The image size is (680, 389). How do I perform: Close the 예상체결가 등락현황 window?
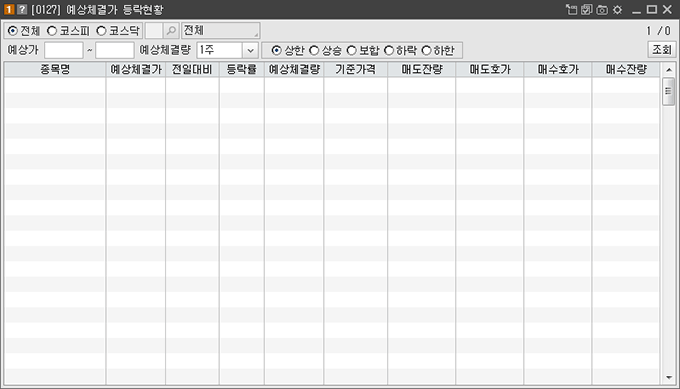667,10
